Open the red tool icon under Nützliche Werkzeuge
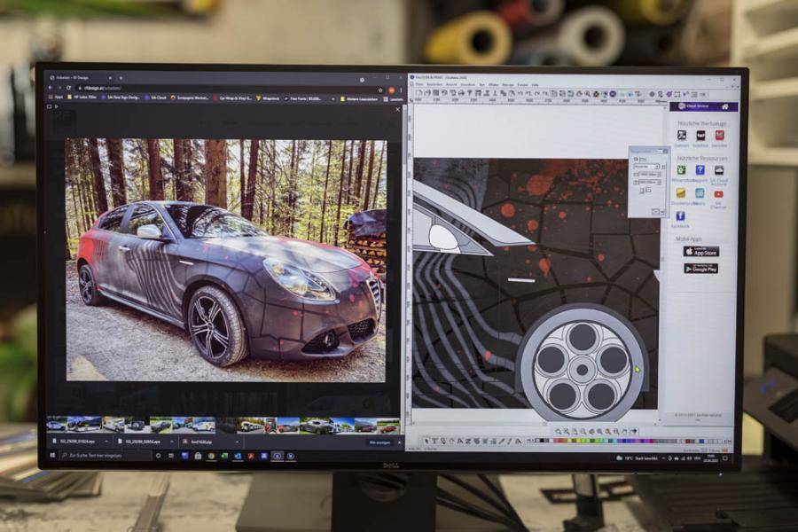The image size is (798, 532). 719,135
